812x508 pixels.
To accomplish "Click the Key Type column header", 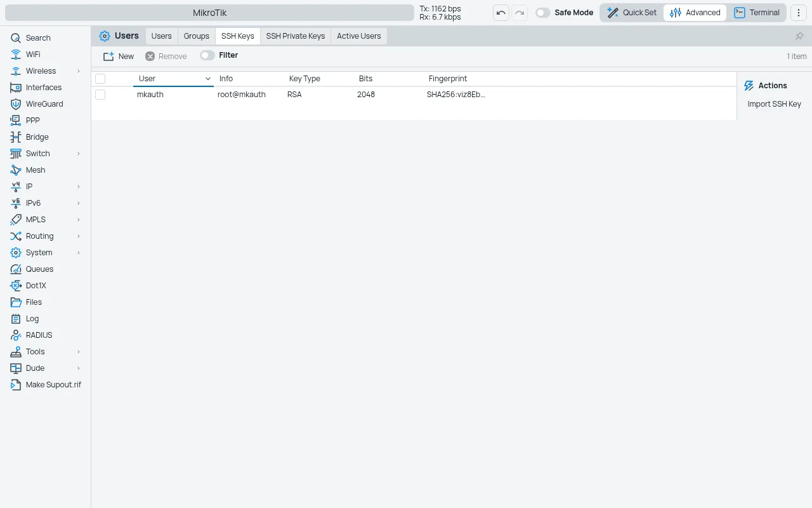I will pyautogui.click(x=304, y=79).
